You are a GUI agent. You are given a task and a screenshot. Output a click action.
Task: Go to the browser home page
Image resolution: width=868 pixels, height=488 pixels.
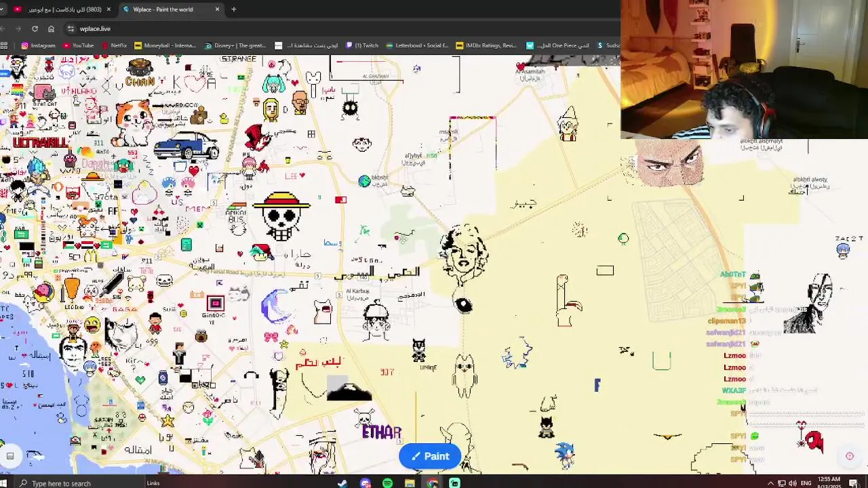(x=51, y=28)
